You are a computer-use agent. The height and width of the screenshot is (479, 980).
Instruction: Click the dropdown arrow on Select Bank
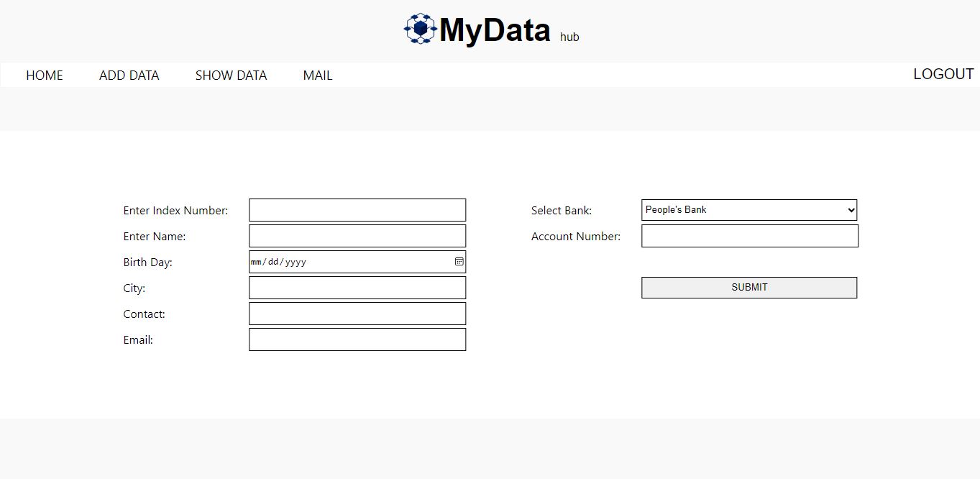point(850,209)
